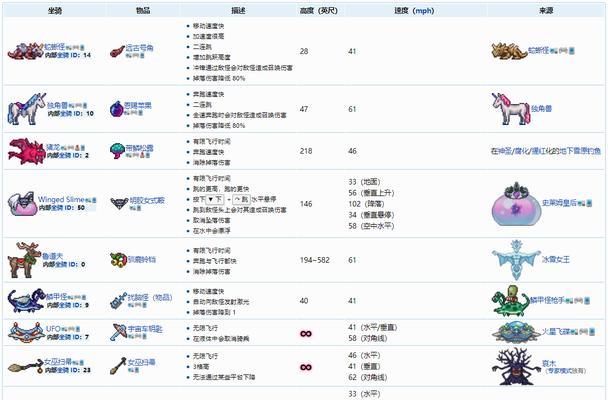Viewport: 608px width, 400px height.
Task: Click the 恩赐苹果 Blessed Apple item icon
Action: pyautogui.click(x=116, y=109)
